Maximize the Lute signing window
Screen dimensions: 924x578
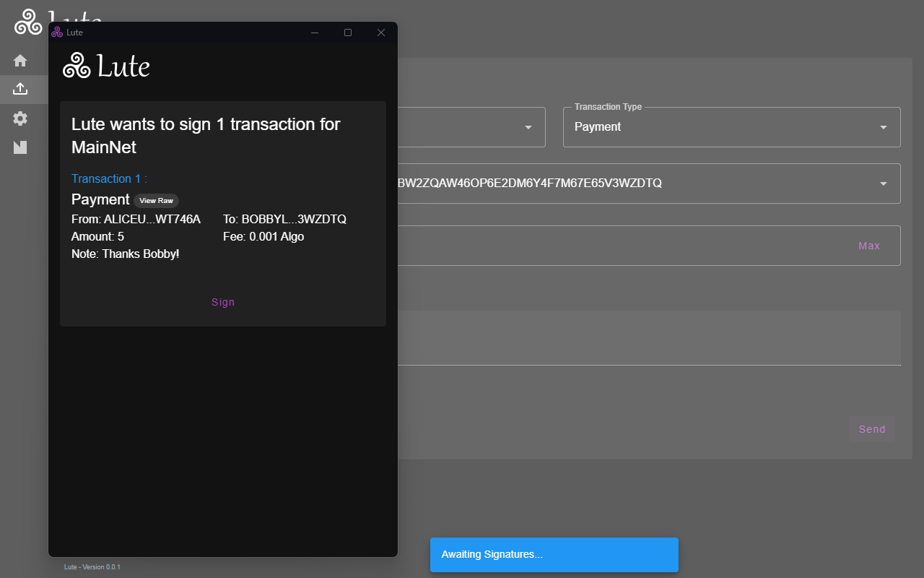[348, 33]
